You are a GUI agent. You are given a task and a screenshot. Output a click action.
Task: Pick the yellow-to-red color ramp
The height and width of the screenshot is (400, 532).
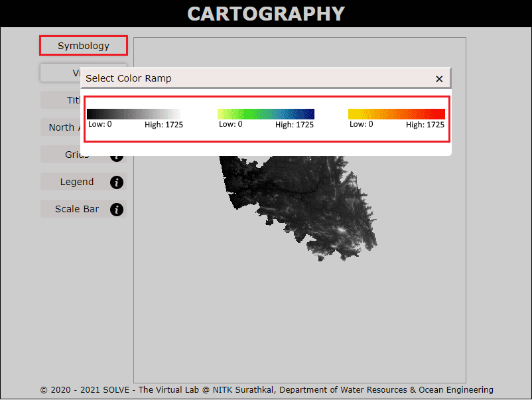tap(396, 114)
